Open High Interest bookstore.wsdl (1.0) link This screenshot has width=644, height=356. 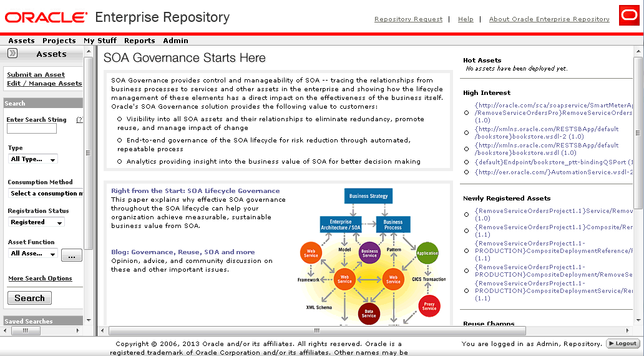pyautogui.click(x=547, y=149)
